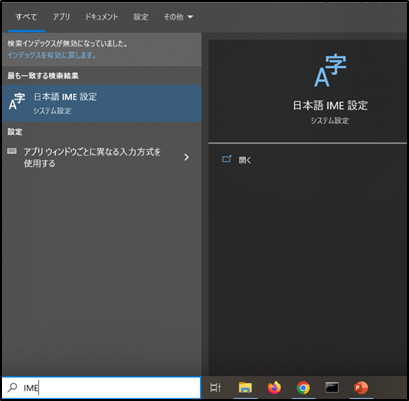Click the keyboard icon beside アプリ ウィンドウ setting
The height and width of the screenshot is (401, 409).
12,152
